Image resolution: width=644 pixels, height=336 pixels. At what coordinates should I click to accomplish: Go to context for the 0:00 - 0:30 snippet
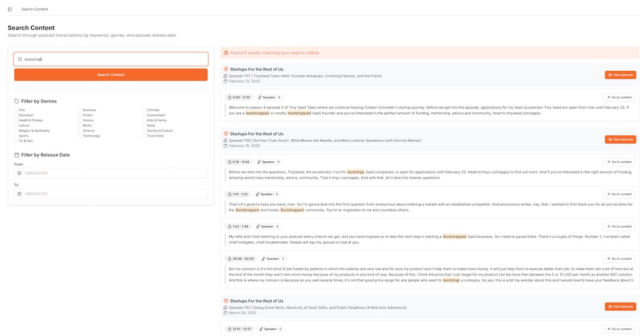[x=619, y=97]
